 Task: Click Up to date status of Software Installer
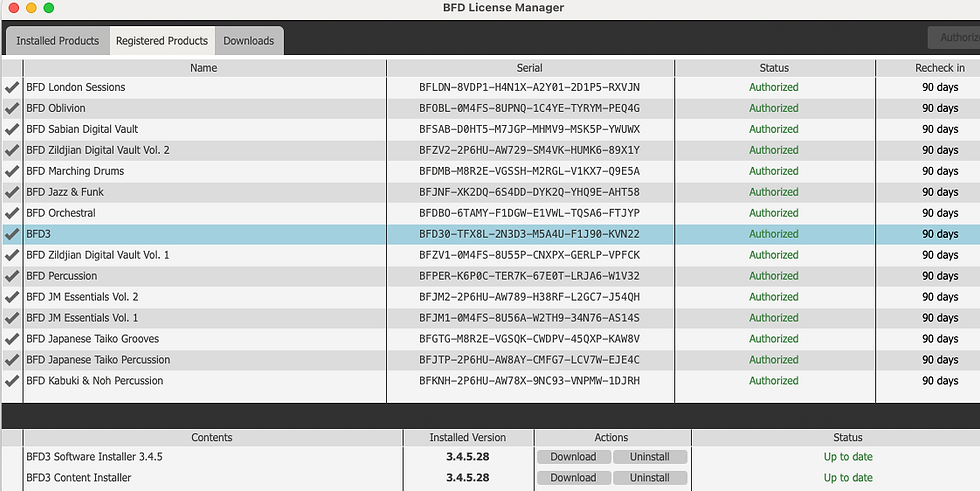[x=848, y=457]
